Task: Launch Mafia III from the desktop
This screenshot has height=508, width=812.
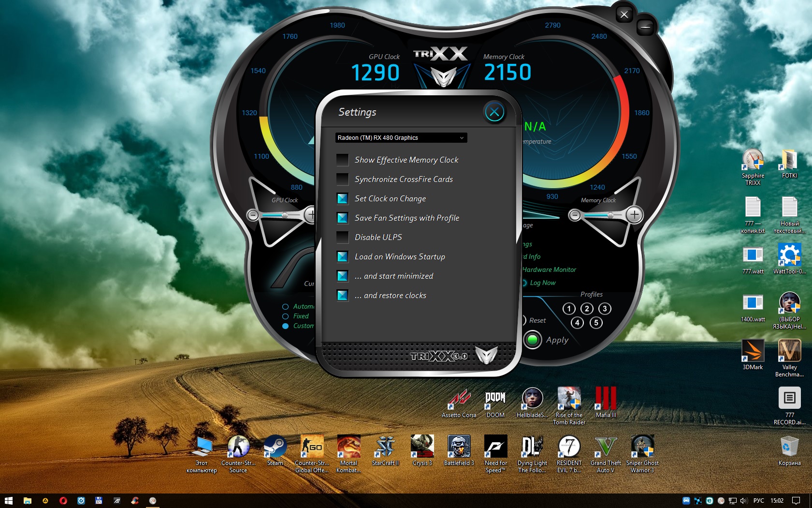Action: click(606, 403)
